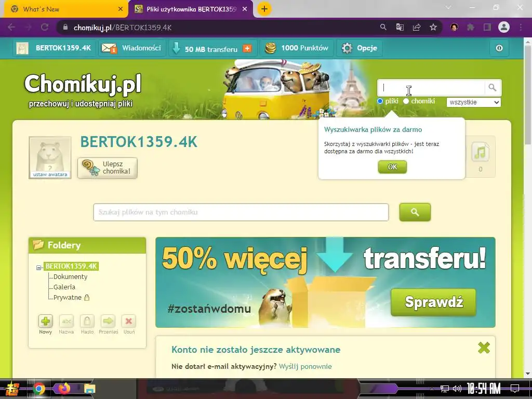Open a new browser tab with plus
The height and width of the screenshot is (399, 532).
(264, 9)
